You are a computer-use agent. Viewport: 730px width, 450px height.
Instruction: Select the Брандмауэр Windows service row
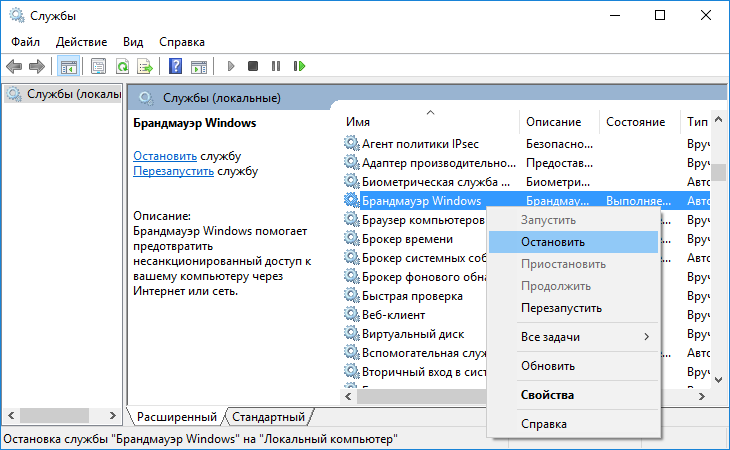526,201
